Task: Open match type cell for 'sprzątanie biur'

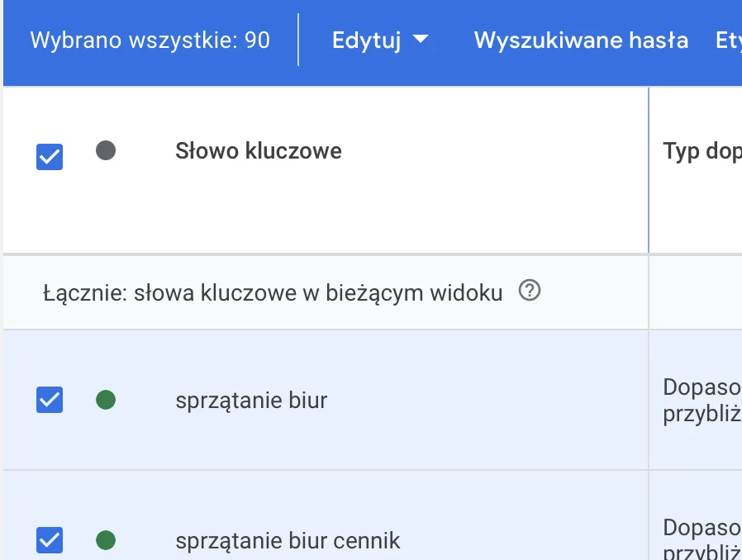Action: [x=701, y=401]
